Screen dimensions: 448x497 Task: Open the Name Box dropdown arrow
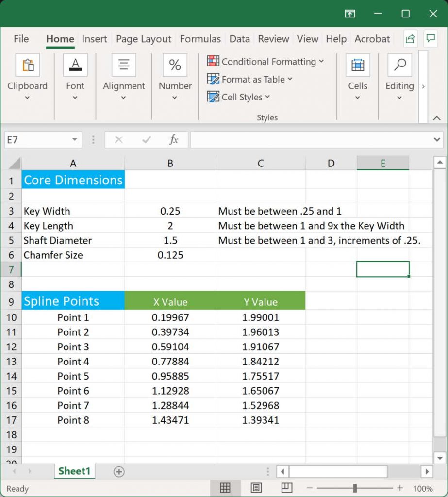[x=75, y=139]
